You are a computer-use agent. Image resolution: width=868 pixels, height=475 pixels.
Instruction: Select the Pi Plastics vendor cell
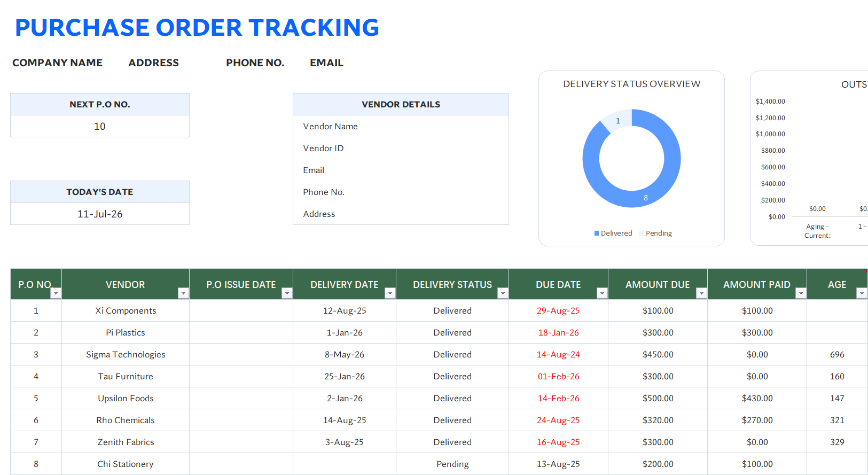(x=126, y=332)
